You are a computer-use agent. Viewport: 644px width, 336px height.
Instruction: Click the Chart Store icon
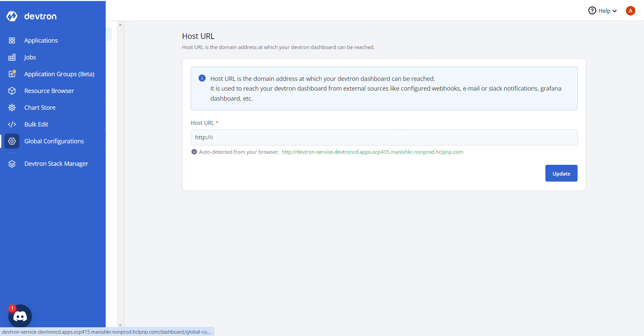click(12, 108)
